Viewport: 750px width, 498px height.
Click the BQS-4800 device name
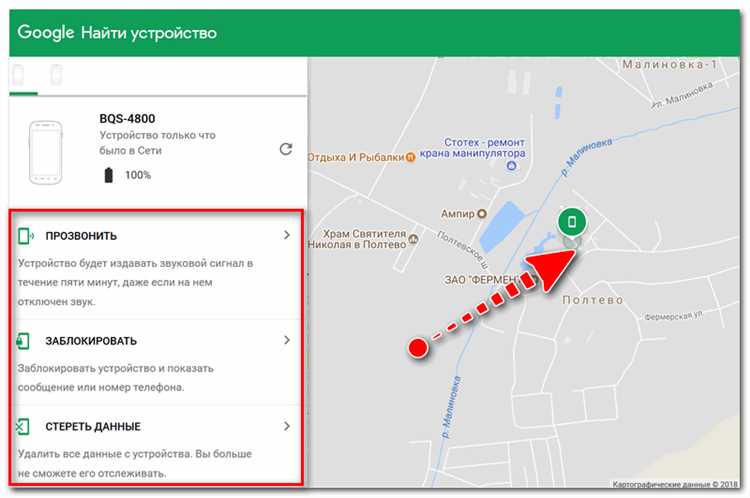coord(127,119)
